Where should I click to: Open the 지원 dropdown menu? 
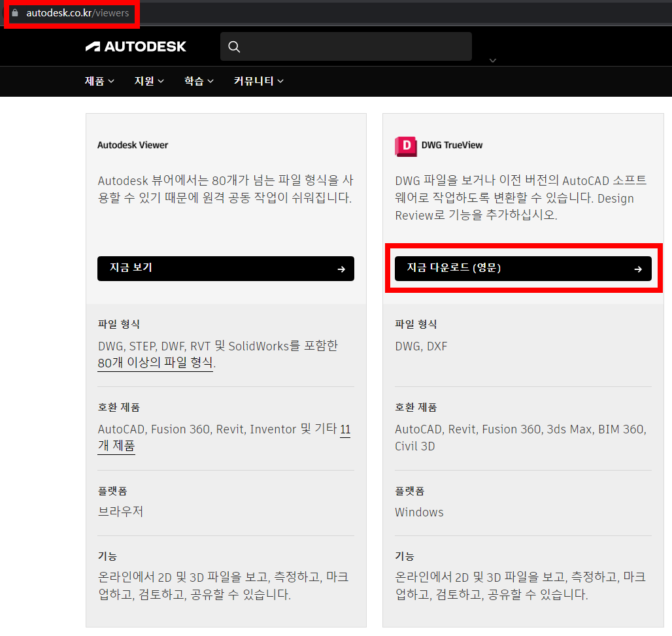(x=149, y=81)
